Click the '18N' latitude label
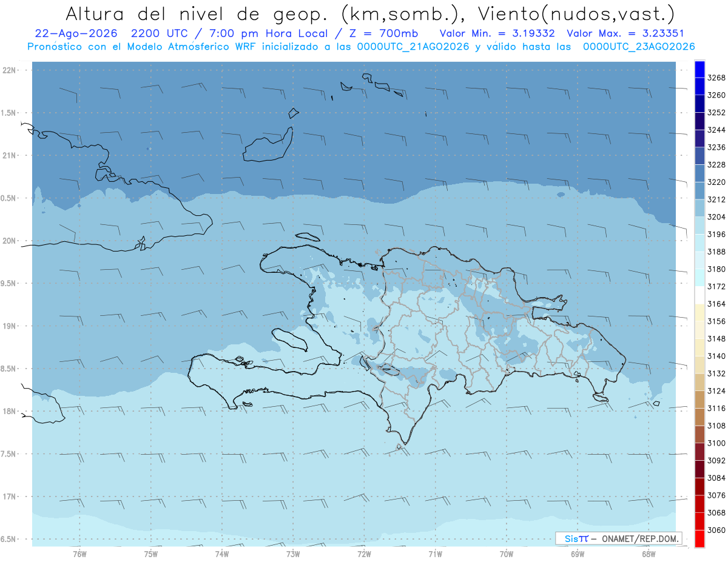728x562 pixels. point(9,411)
